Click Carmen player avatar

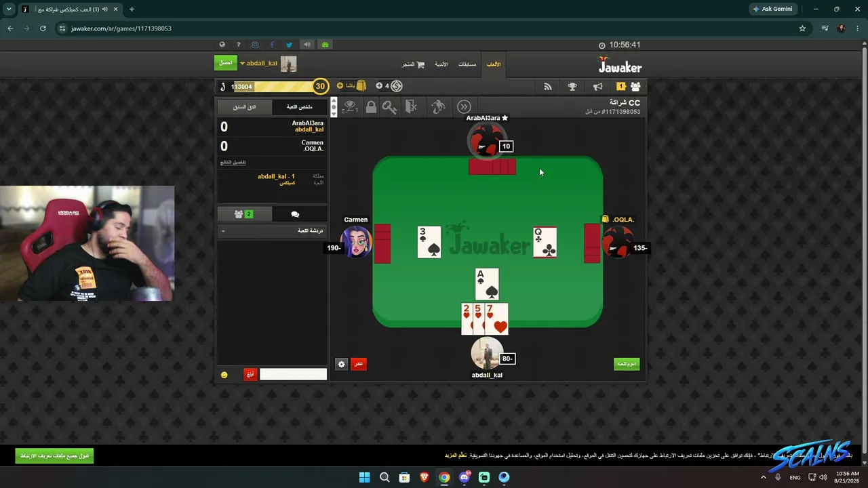356,242
